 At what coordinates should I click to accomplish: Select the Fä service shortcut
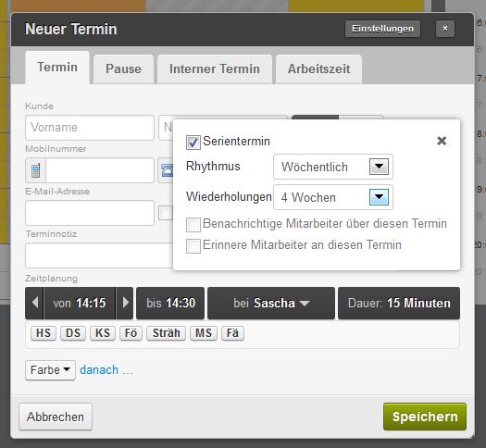(x=232, y=333)
